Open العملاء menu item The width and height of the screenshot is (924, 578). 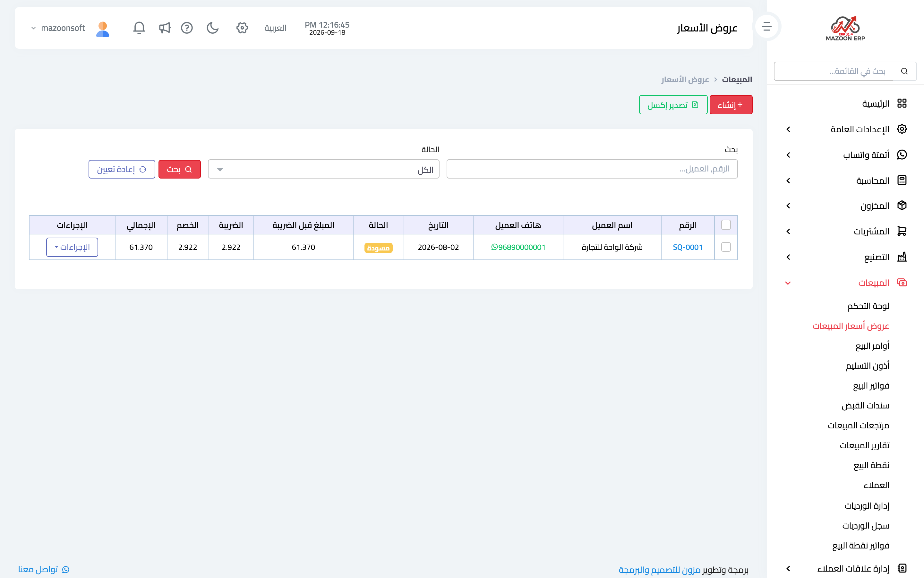pos(876,485)
